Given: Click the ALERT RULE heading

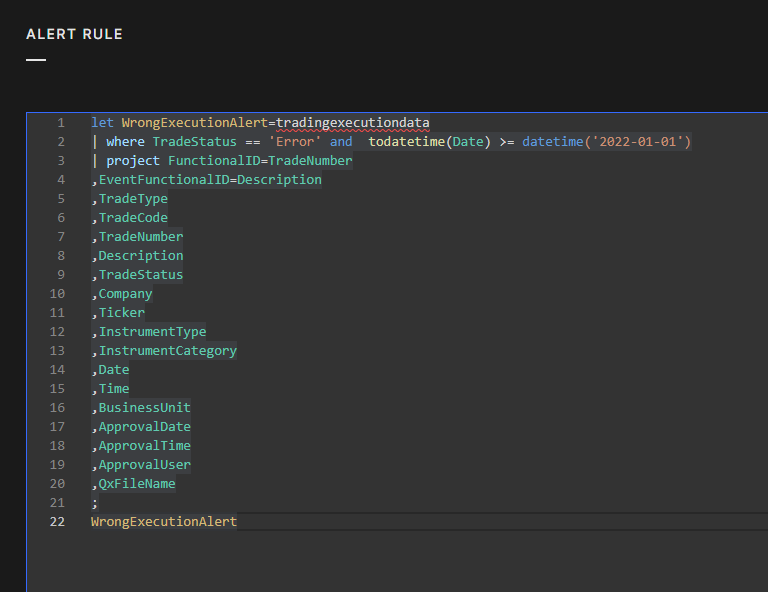Looking at the screenshot, I should click(x=74, y=34).
